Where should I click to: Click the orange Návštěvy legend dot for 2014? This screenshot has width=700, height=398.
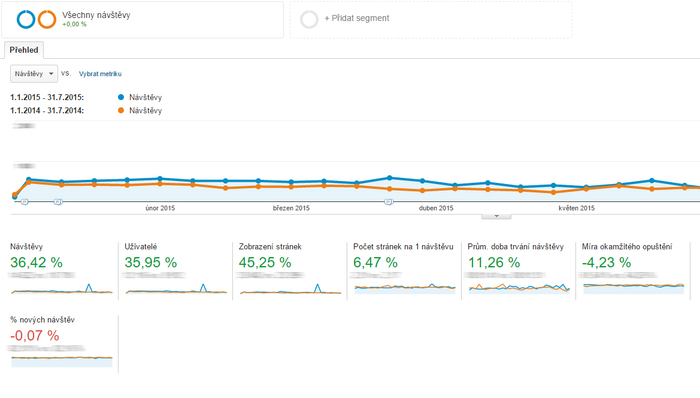click(x=121, y=110)
